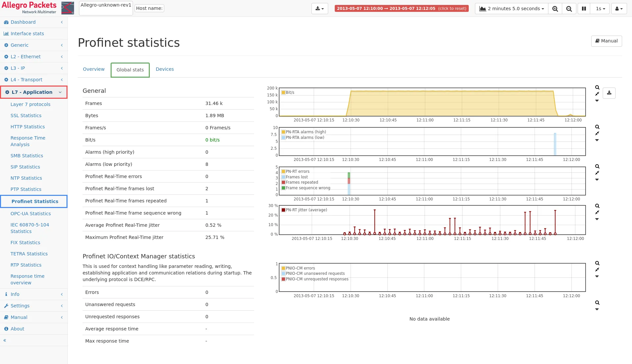This screenshot has height=364, width=632.
Task: Open the 1s refresh interval dropdown
Action: (600, 9)
